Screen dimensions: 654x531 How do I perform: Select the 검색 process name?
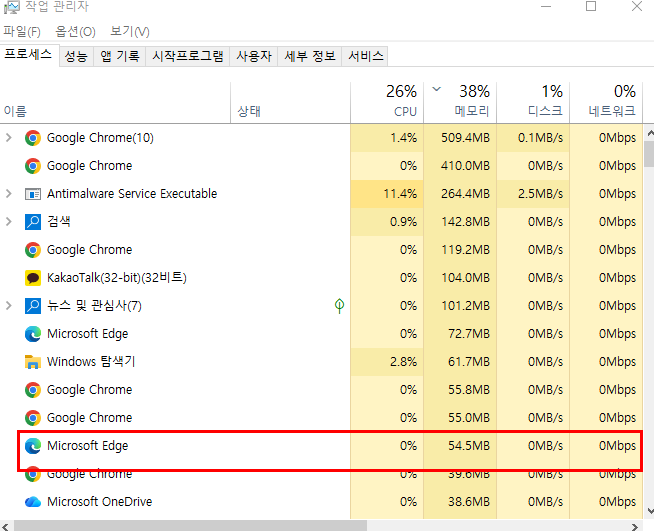[59, 221]
